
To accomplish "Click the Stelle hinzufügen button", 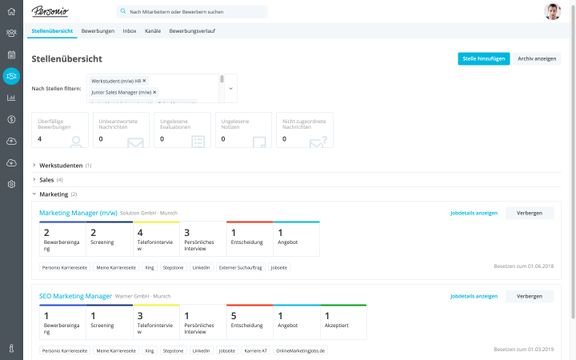I will coord(483,58).
